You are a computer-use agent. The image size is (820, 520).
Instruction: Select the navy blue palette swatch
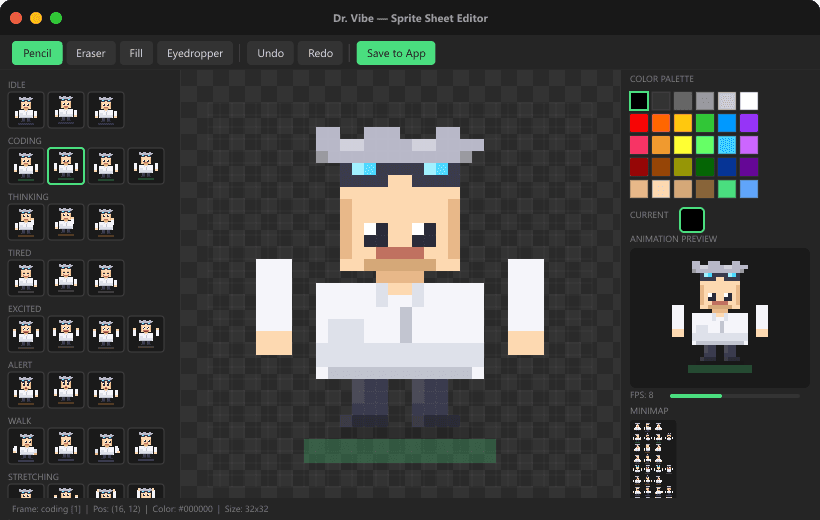click(x=727, y=167)
